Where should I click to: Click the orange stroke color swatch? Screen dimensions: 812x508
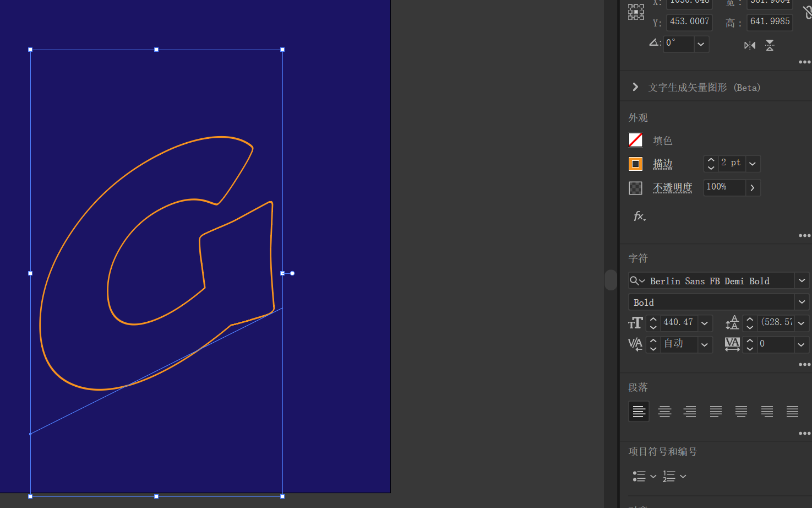point(635,164)
